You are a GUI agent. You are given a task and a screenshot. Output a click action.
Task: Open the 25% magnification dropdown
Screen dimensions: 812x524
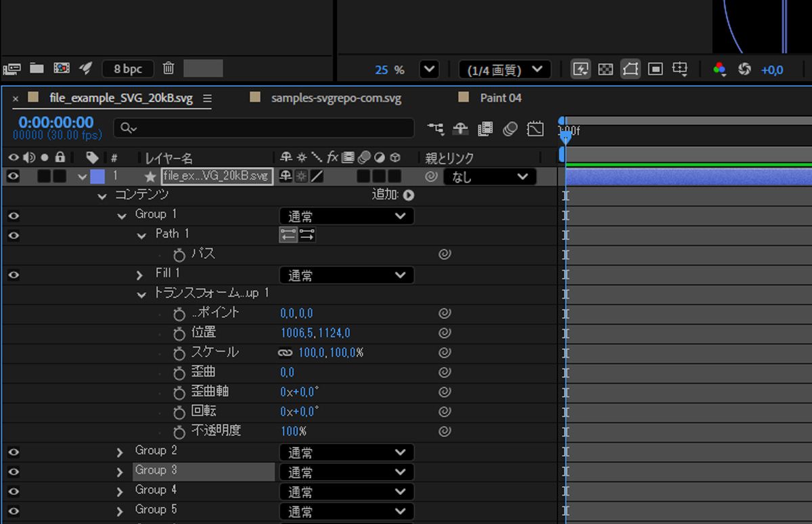pos(429,69)
